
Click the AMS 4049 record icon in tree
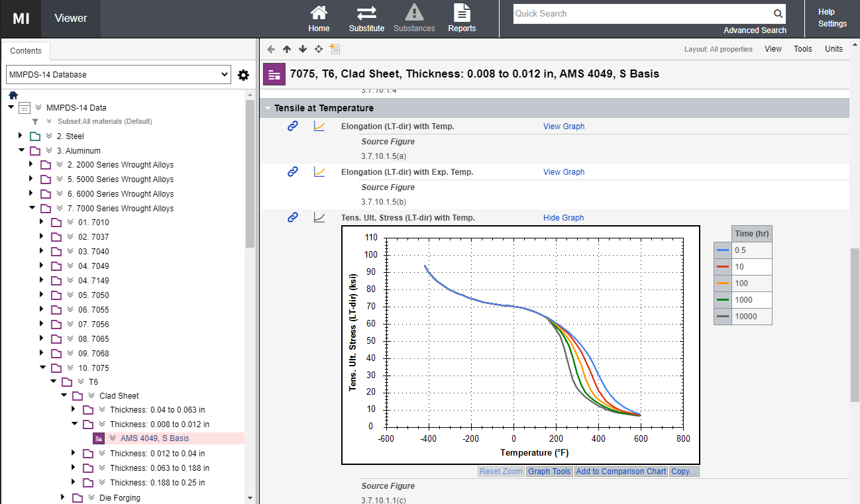click(x=99, y=438)
